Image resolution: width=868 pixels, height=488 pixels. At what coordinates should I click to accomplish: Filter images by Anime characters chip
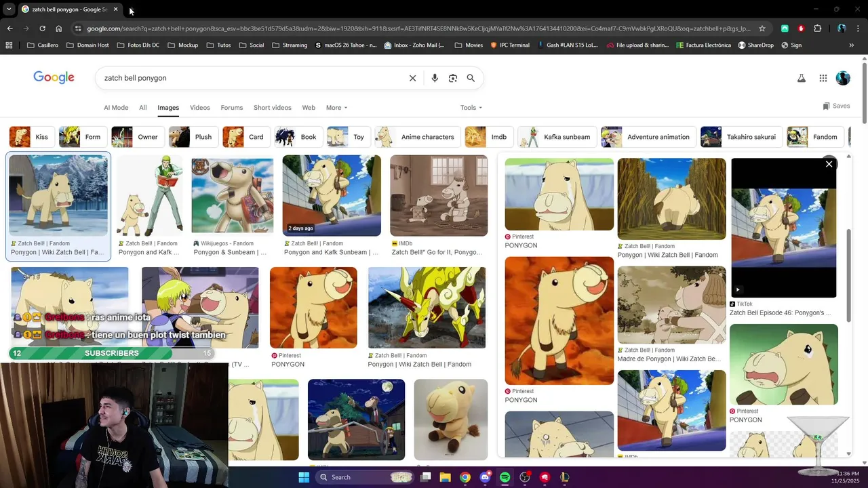click(x=417, y=137)
